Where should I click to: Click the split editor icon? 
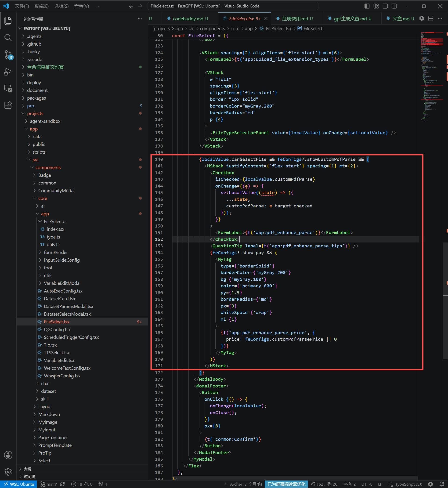coord(431,18)
